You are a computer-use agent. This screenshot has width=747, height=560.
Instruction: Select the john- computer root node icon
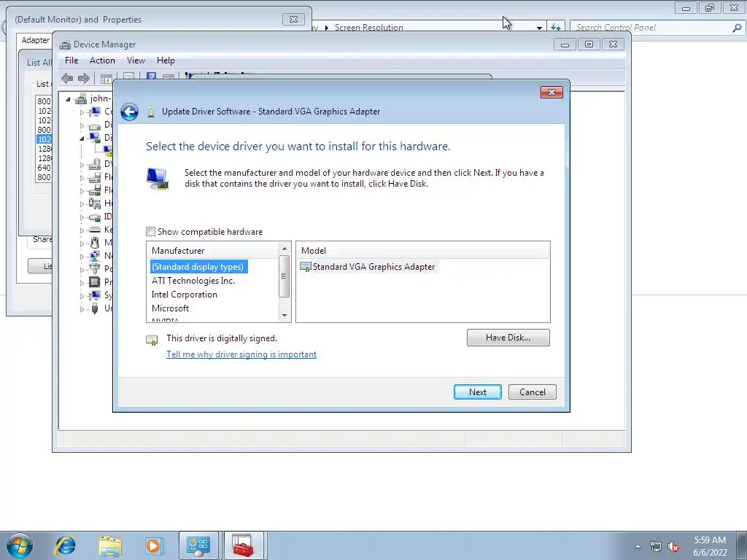[x=82, y=98]
